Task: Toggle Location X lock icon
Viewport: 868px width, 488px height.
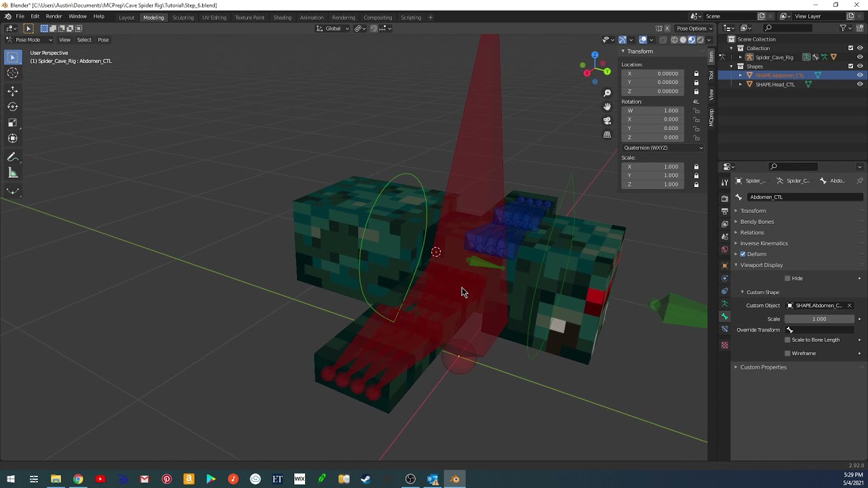Action: pos(696,73)
